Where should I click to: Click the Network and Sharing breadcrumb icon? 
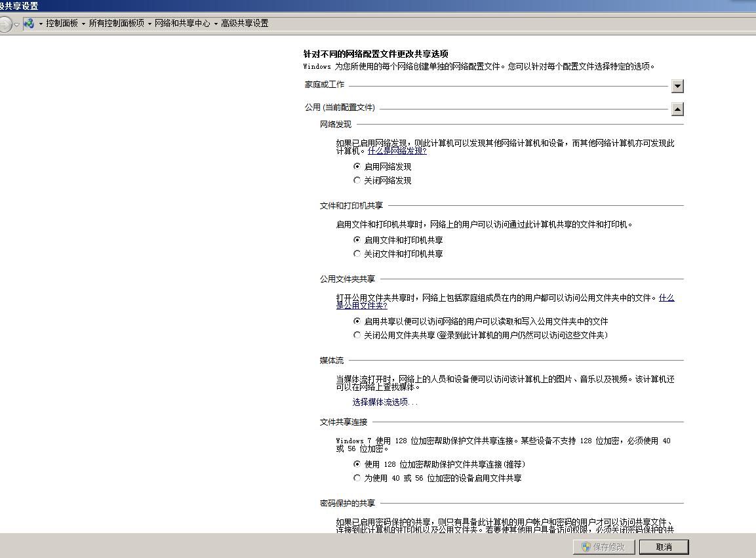[x=29, y=23]
